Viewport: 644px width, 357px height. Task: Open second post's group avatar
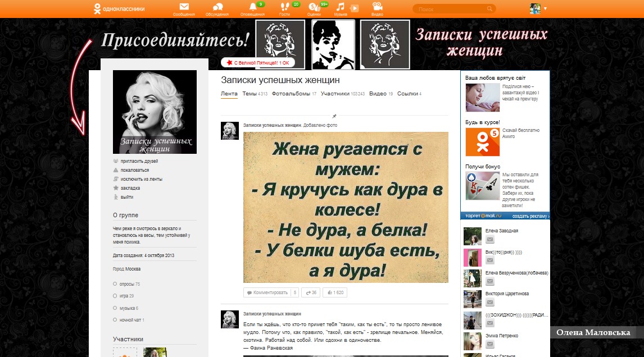pyautogui.click(x=230, y=319)
